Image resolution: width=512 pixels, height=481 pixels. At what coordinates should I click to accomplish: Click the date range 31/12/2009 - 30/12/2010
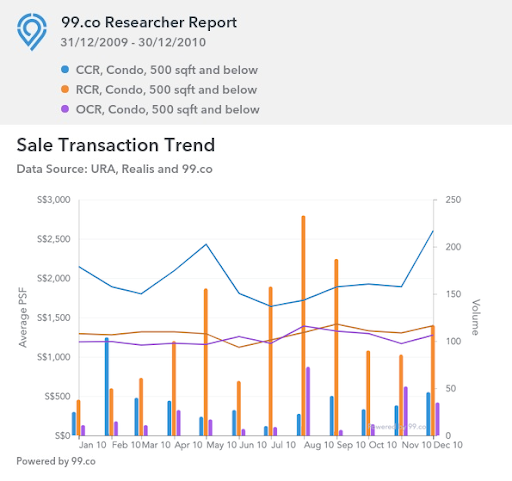(x=133, y=42)
